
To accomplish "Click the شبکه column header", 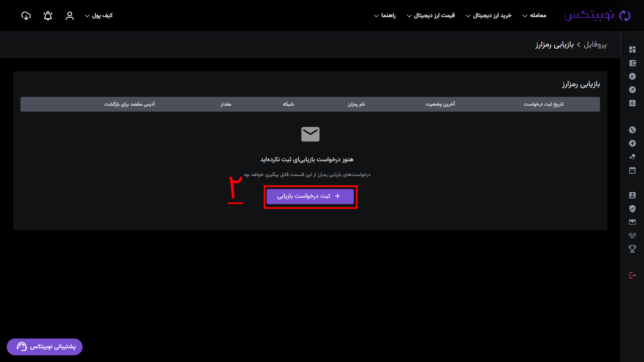I will (288, 104).
